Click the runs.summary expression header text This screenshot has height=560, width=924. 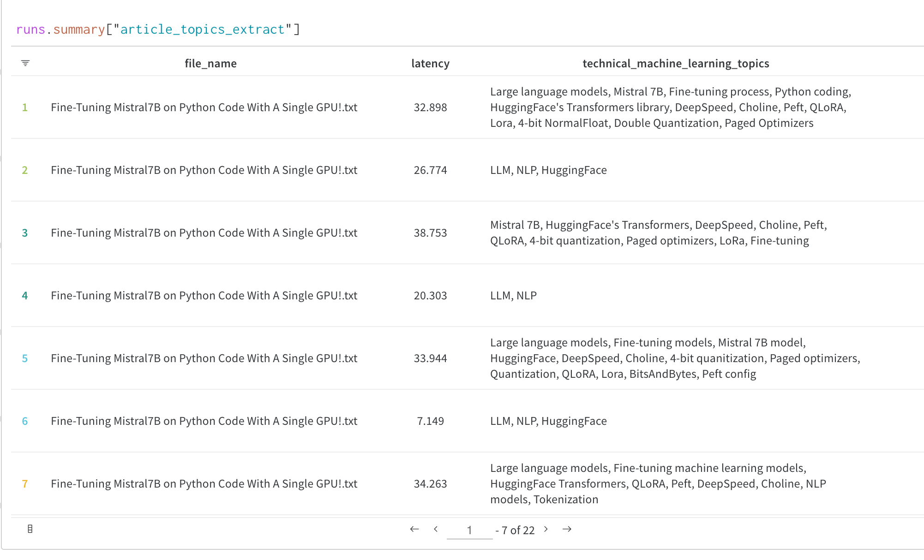click(x=157, y=29)
